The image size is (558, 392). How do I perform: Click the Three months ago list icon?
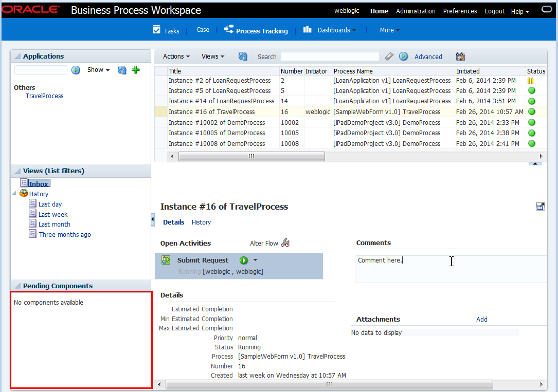(x=32, y=234)
